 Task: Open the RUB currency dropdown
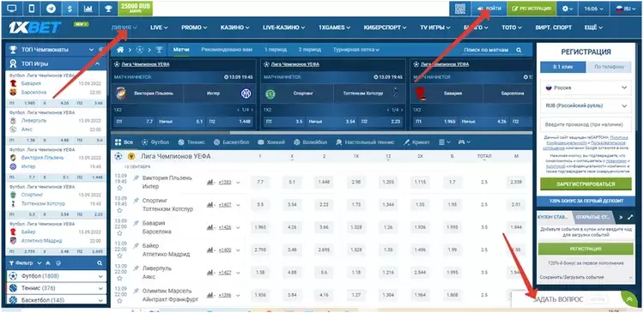[586, 105]
